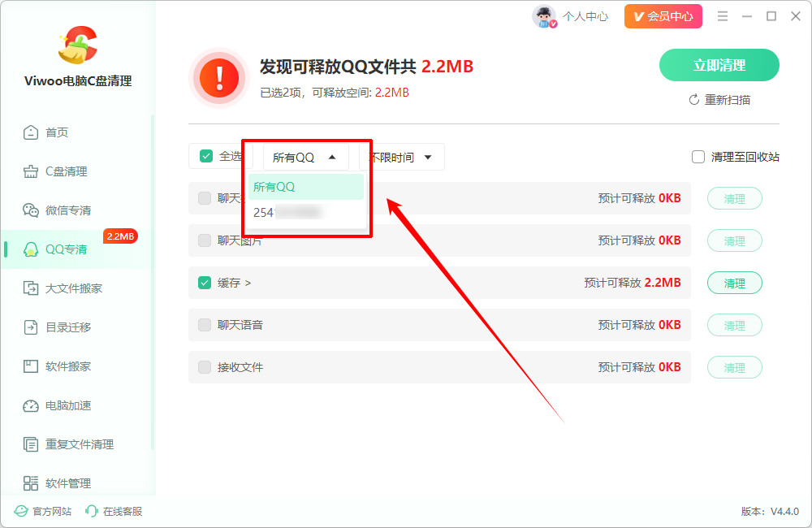
Task: Collapse the 所有QQ dropdown
Action: pos(305,157)
